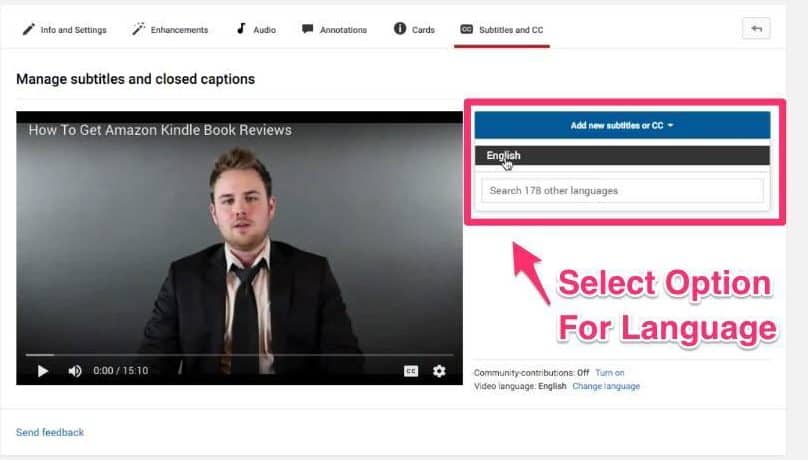Screen dimensions: 808x460
Task: Click the speech bubble Annotations icon
Action: click(307, 29)
